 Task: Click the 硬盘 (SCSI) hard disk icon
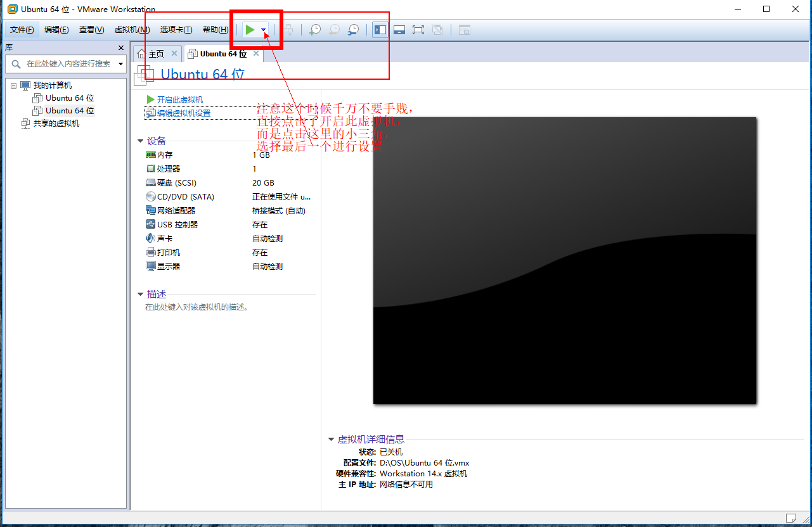tap(151, 182)
